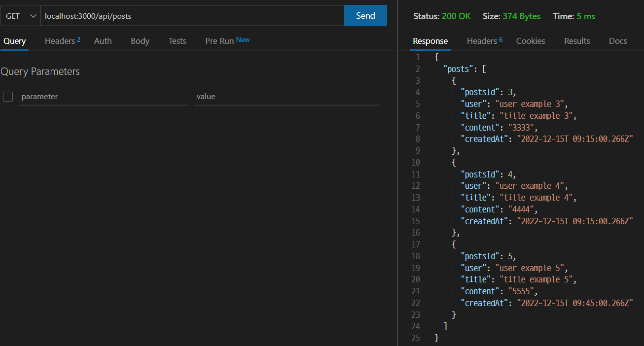644x346 pixels.
Task: Click the Query Parameters heading
Action: coord(40,71)
